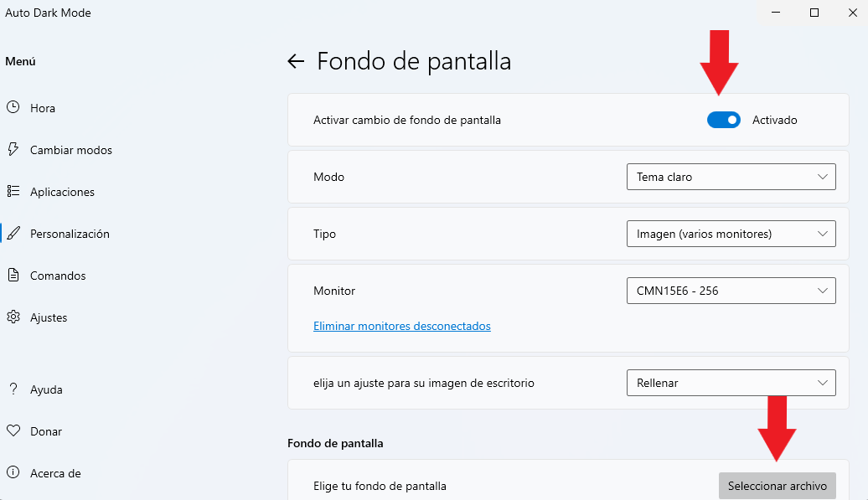
Task: Open Aplicaciones list icon
Action: click(x=13, y=191)
